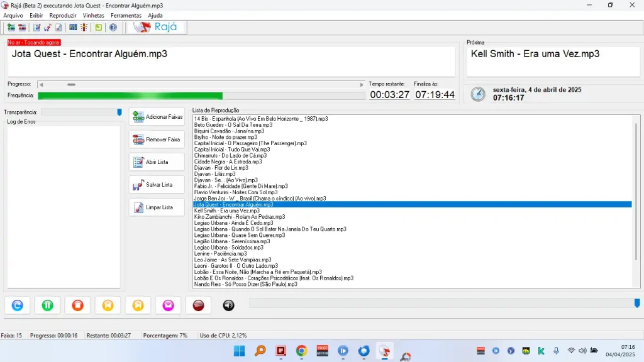Skip to the previous track
This screenshot has height=362, width=644.
click(x=108, y=305)
